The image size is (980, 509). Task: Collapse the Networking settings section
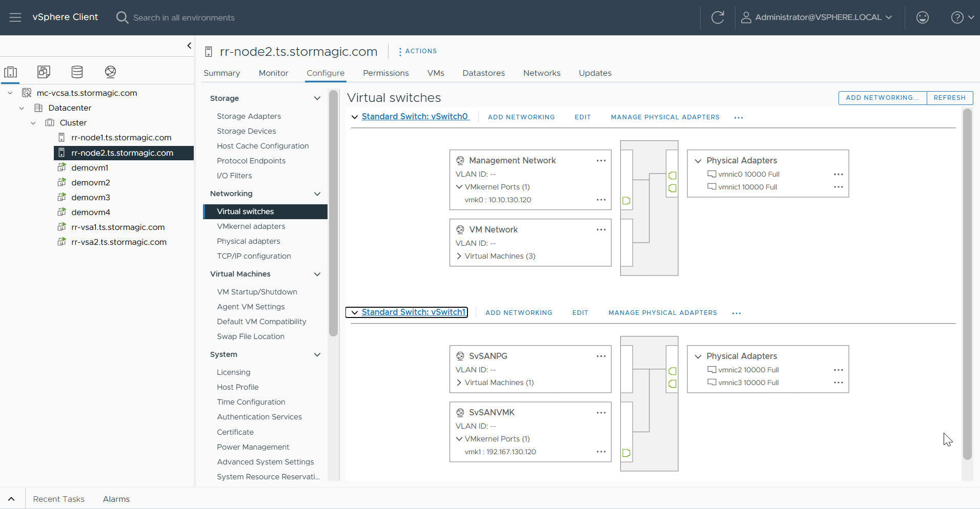pyautogui.click(x=317, y=194)
